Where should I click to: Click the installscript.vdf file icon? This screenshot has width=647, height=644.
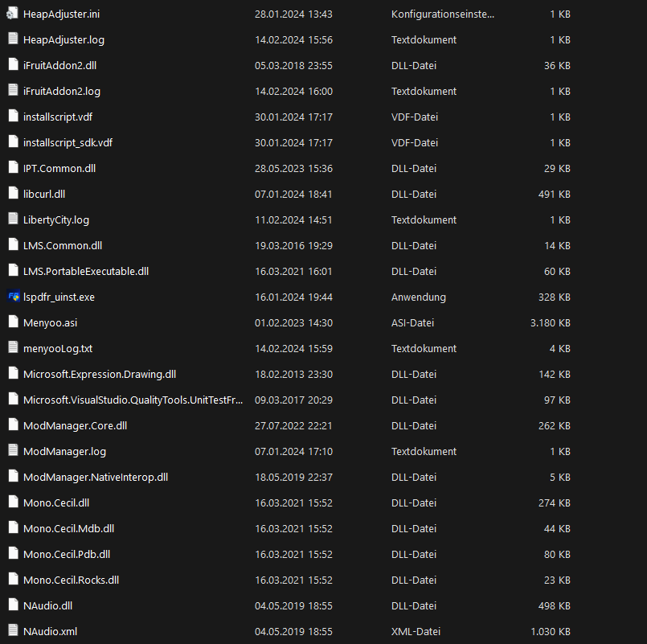coord(13,117)
